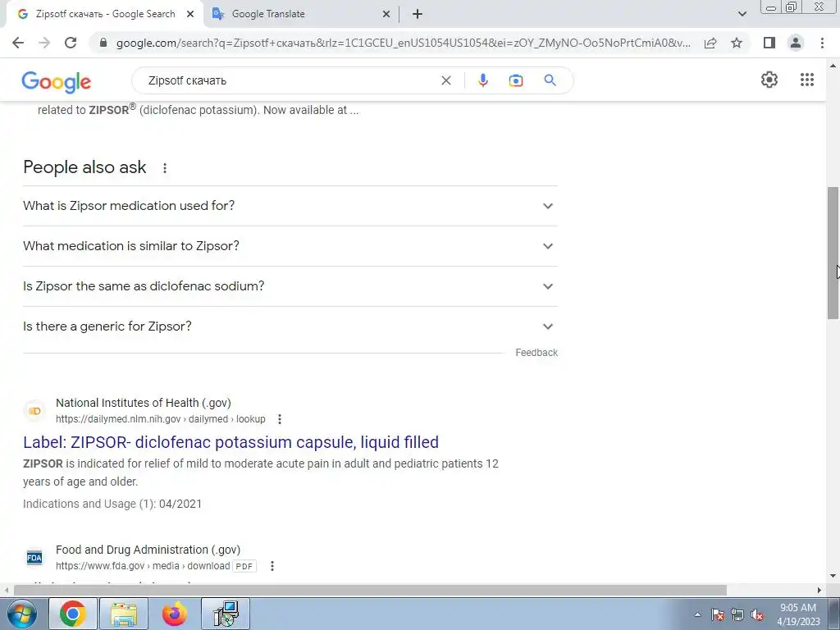Open the tab search dropdown
Screen dimensions: 840x630
[742, 14]
